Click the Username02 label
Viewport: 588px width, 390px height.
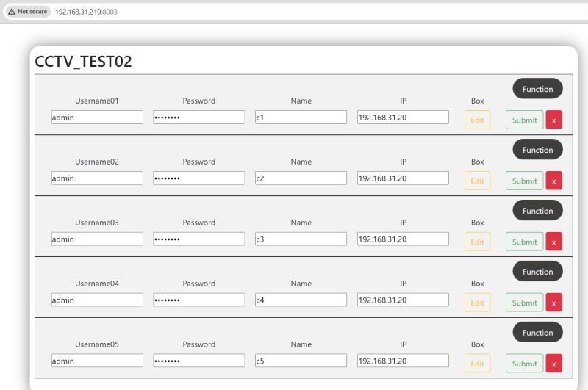click(97, 162)
